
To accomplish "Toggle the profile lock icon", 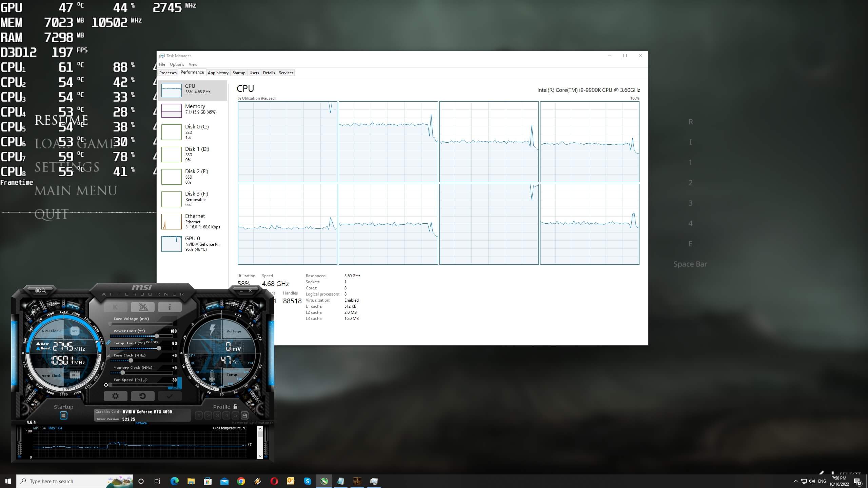I will coord(235,407).
